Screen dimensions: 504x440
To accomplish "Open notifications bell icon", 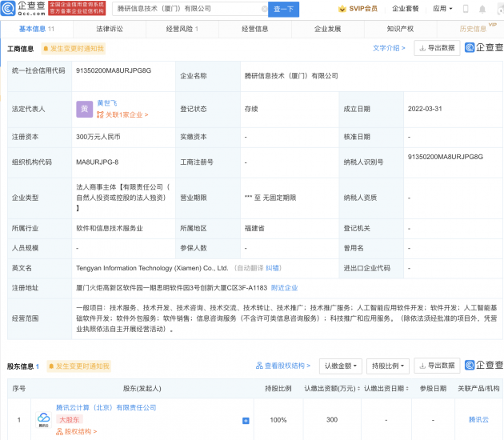I will tap(482, 9).
